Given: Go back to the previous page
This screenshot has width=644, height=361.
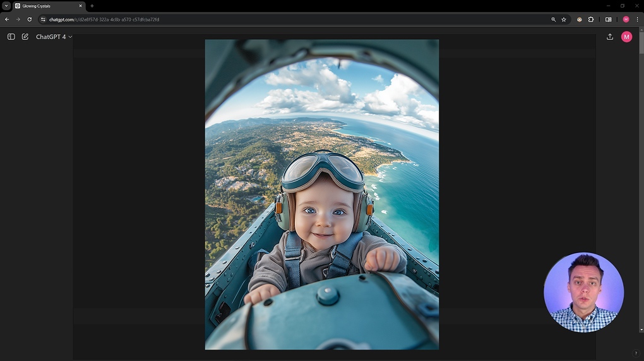Looking at the screenshot, I should coord(7,20).
